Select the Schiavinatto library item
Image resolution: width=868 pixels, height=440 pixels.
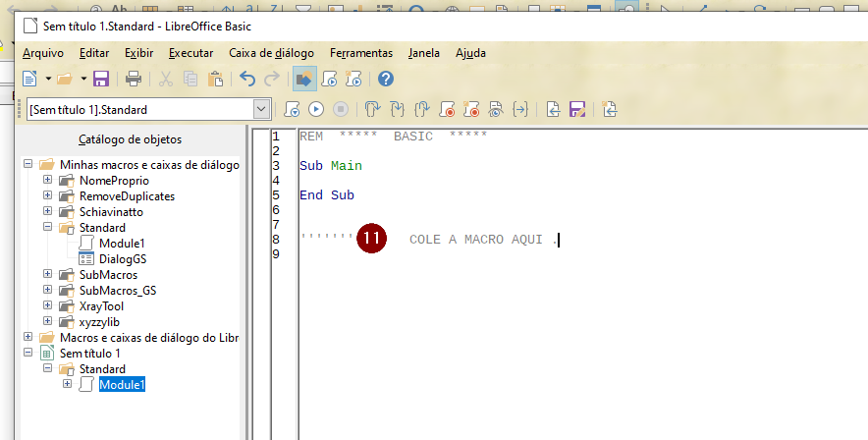[111, 212]
